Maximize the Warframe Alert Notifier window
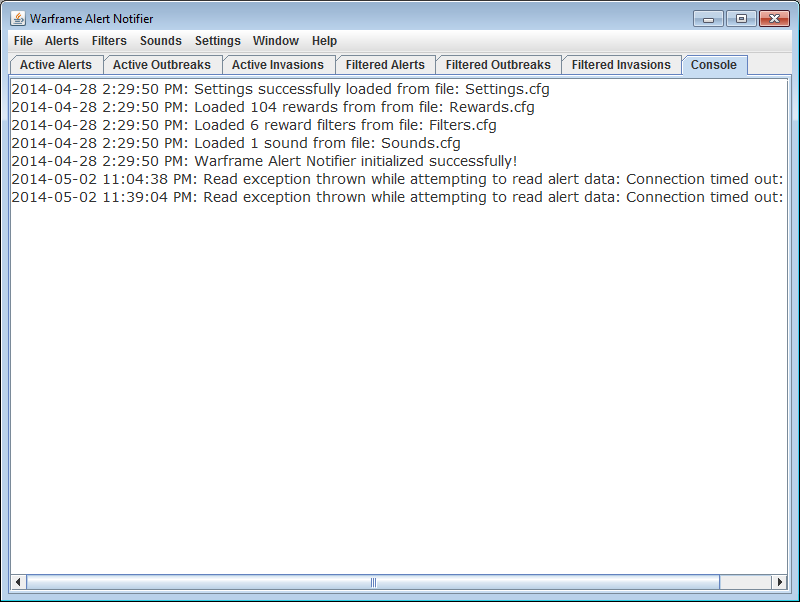This screenshot has width=800, height=602. click(x=741, y=18)
